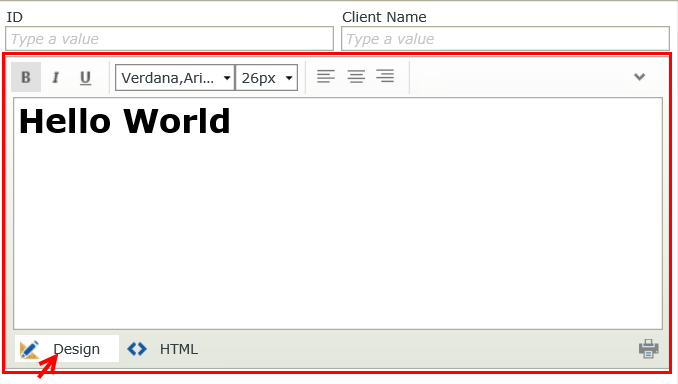Screen dimensions: 678x384
Task: Center align the text
Action: click(x=356, y=77)
